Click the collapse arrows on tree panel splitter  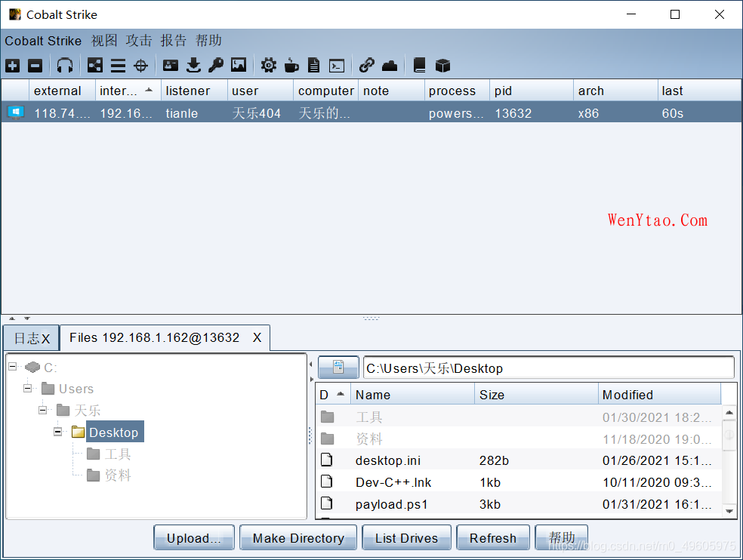tap(311, 371)
